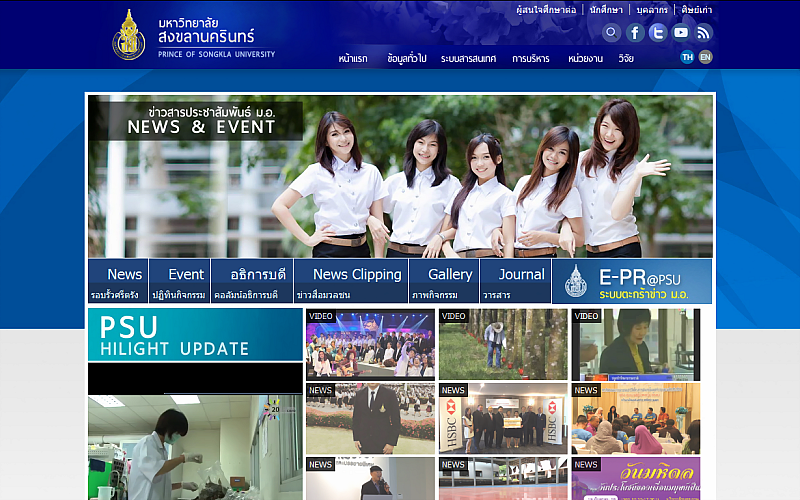Open the search magnifier icon
This screenshot has width=800, height=500.
611,33
